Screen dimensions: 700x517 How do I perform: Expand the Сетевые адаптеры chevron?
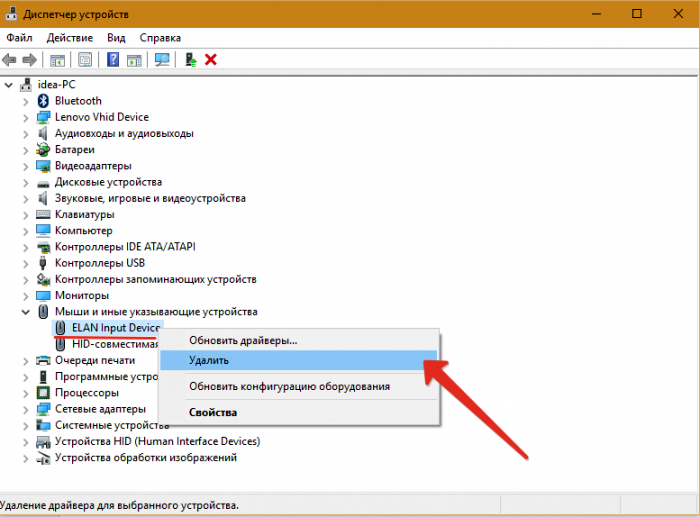pos(26,410)
